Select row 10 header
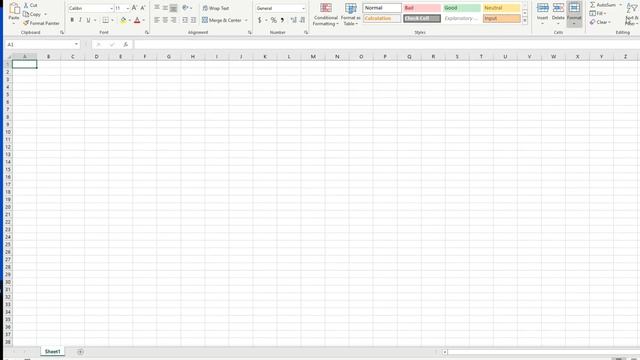Screen dimensions: 640x360 (8, 132)
